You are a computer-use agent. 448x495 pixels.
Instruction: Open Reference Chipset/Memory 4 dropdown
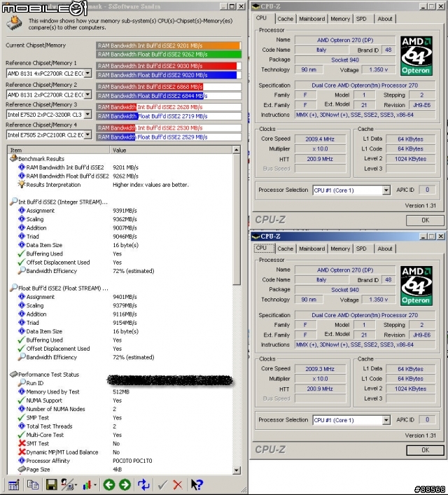coord(87,135)
